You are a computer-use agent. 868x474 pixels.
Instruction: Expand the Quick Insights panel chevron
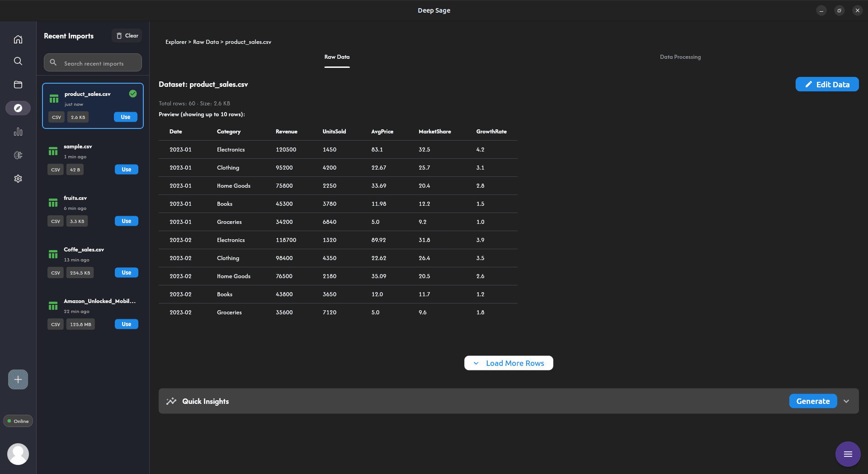pyautogui.click(x=846, y=401)
